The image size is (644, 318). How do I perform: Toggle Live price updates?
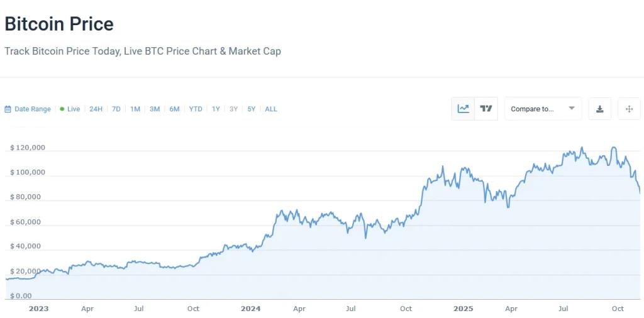pos(73,109)
